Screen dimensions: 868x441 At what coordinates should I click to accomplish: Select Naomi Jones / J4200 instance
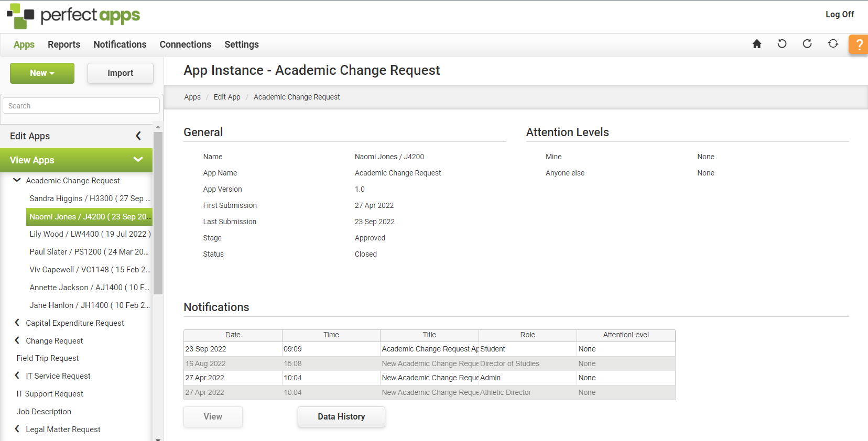(89, 216)
